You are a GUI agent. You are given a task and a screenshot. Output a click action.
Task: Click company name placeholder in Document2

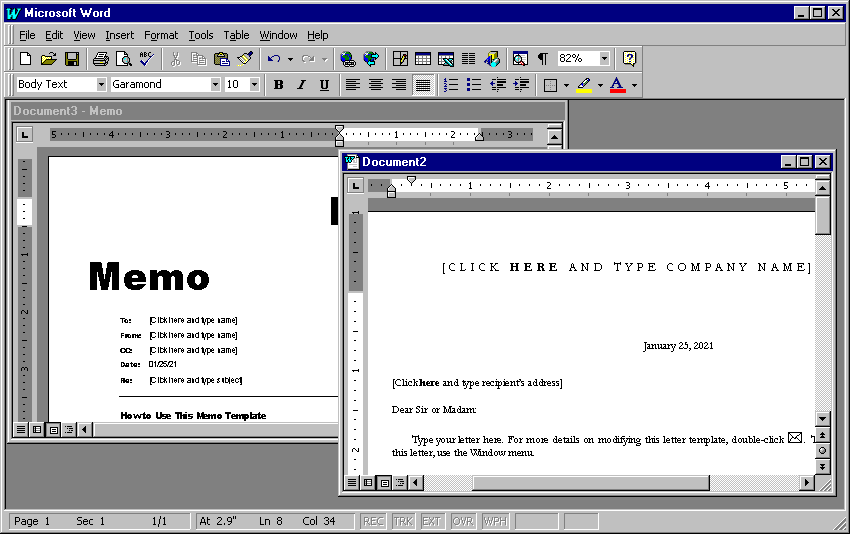(x=626, y=267)
